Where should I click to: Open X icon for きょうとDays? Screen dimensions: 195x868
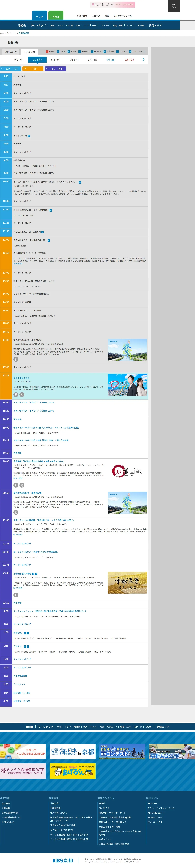pyautogui.click(x=22, y=395)
